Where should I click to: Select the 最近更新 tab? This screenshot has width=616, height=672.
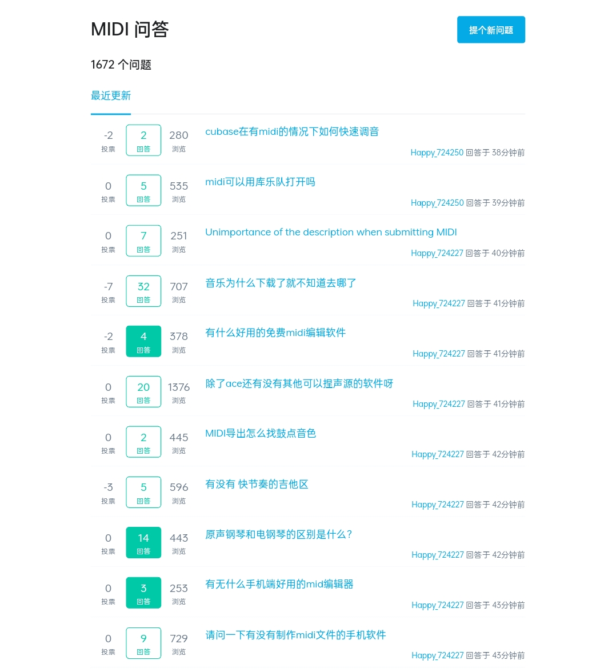[x=111, y=95]
